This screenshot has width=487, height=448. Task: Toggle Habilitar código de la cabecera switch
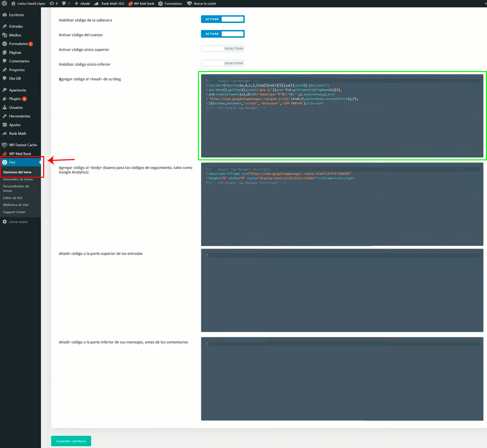[223, 19]
